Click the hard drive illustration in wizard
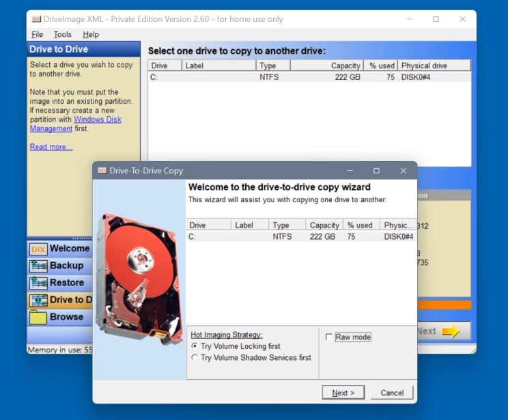The width and height of the screenshot is (508, 420). pos(139,279)
